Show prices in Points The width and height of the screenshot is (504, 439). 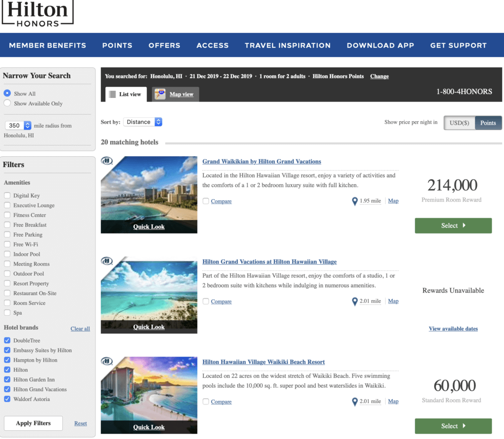tap(488, 123)
